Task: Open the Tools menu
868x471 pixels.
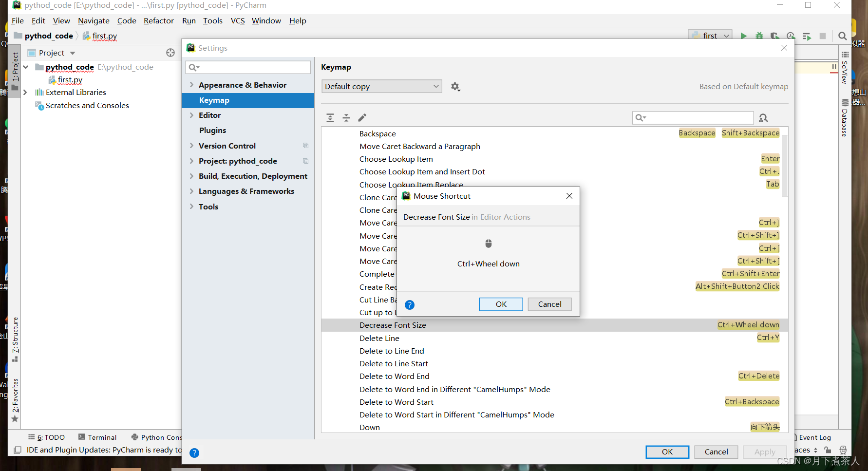Action: [213, 20]
